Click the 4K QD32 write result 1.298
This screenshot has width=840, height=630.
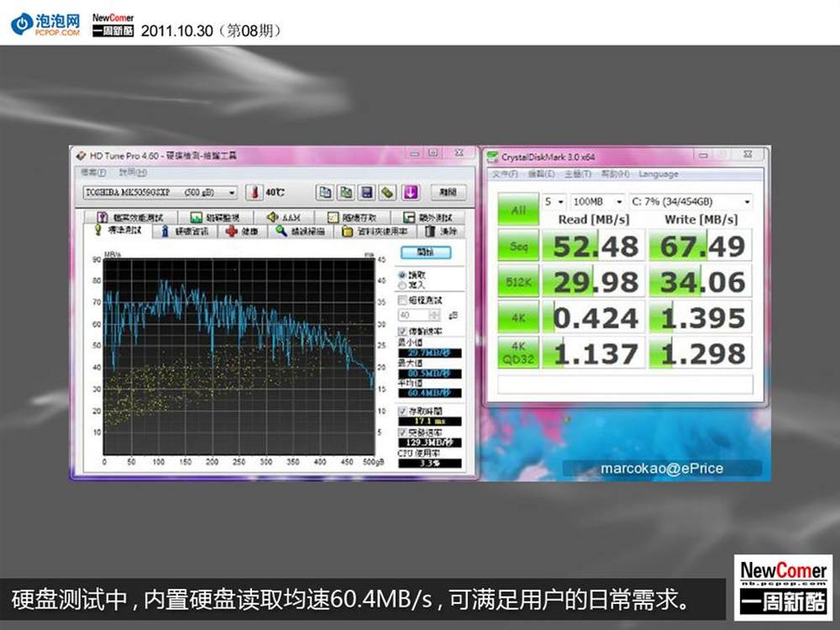[701, 353]
